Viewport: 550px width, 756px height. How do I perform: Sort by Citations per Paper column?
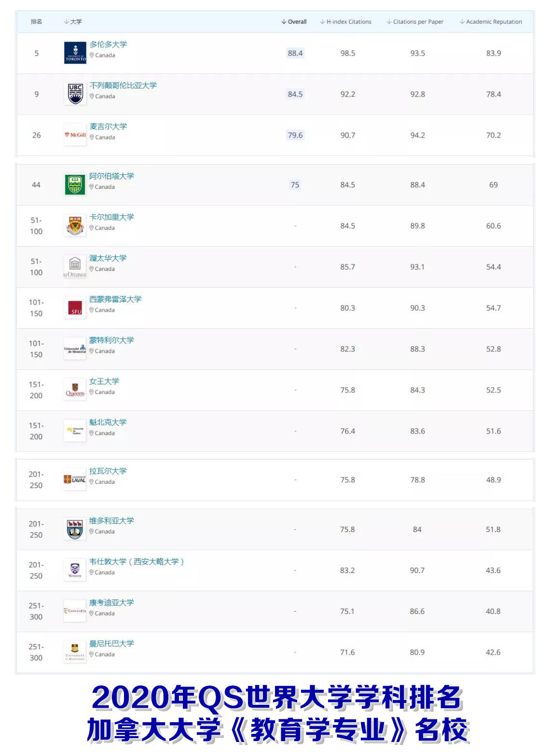coord(415,22)
